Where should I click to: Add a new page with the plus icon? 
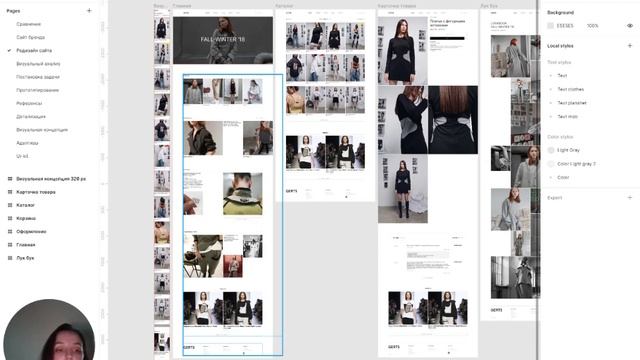pyautogui.click(x=89, y=11)
